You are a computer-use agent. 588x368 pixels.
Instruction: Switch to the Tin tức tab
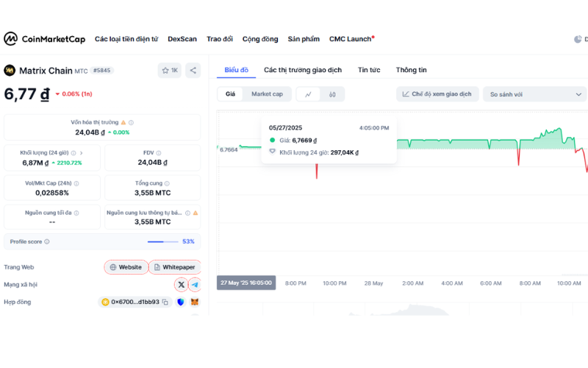tap(369, 70)
